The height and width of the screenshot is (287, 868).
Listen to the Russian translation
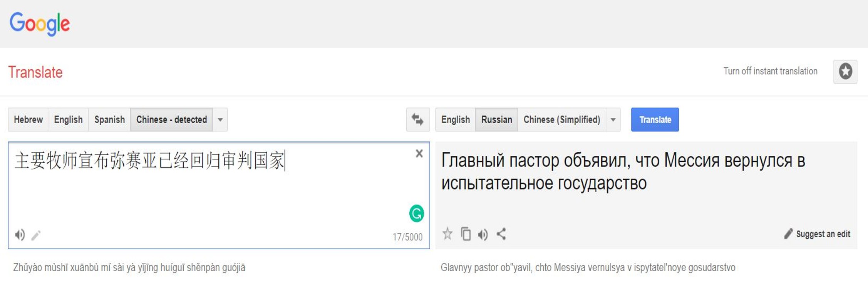[x=483, y=234]
